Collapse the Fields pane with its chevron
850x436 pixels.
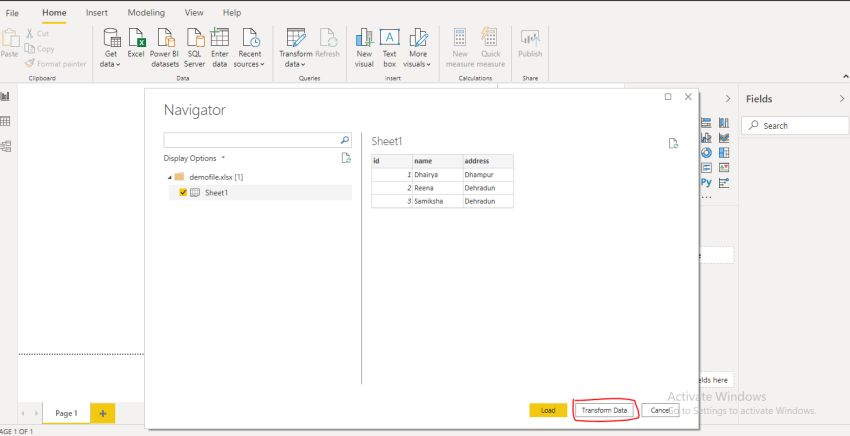click(841, 99)
